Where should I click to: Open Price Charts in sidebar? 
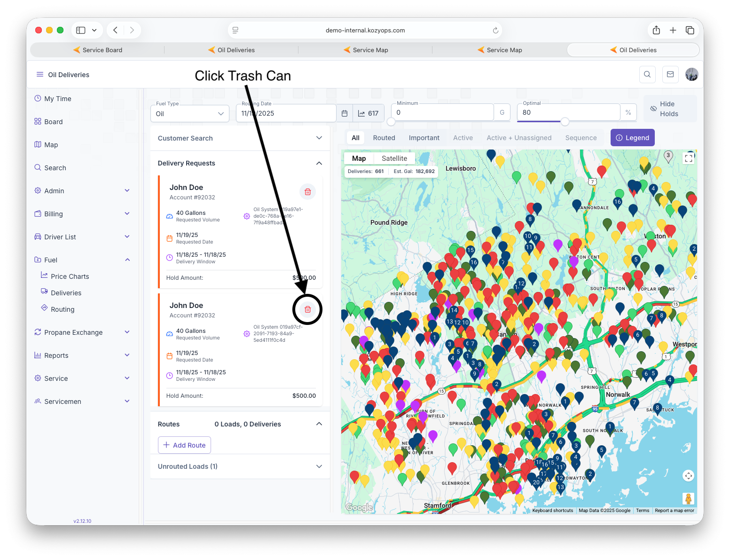pyautogui.click(x=70, y=276)
